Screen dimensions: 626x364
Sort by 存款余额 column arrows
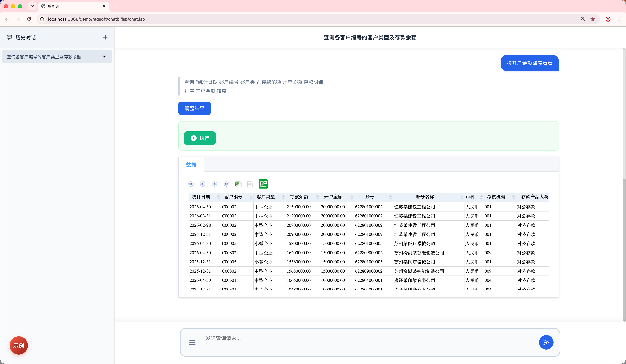pyautogui.click(x=317, y=197)
